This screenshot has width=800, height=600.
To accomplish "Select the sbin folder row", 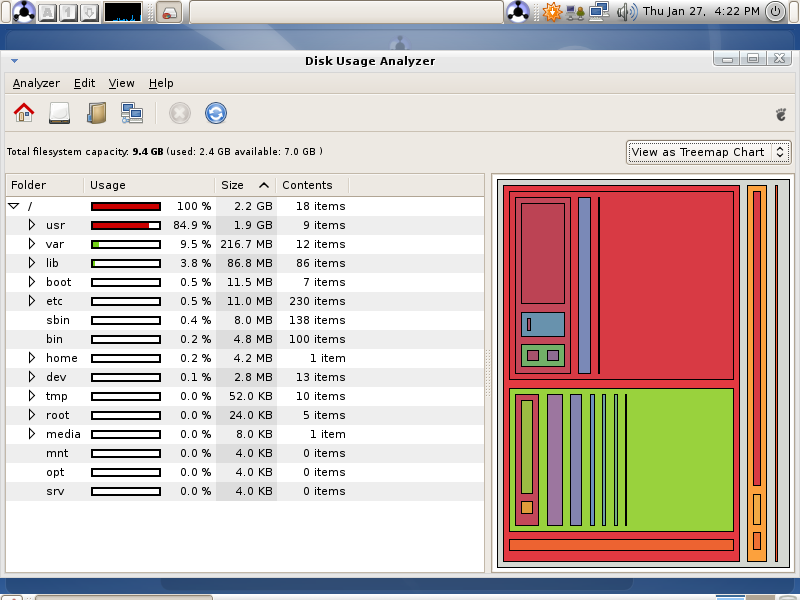I will [x=245, y=320].
